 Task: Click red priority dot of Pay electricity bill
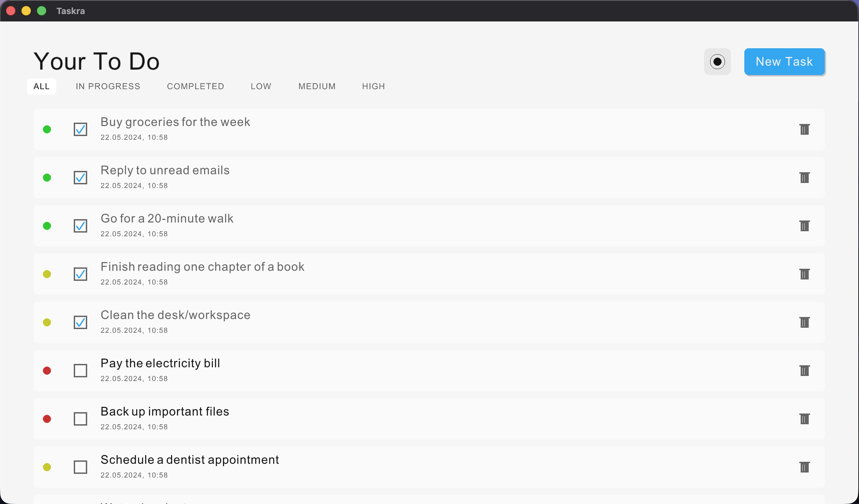coord(47,371)
